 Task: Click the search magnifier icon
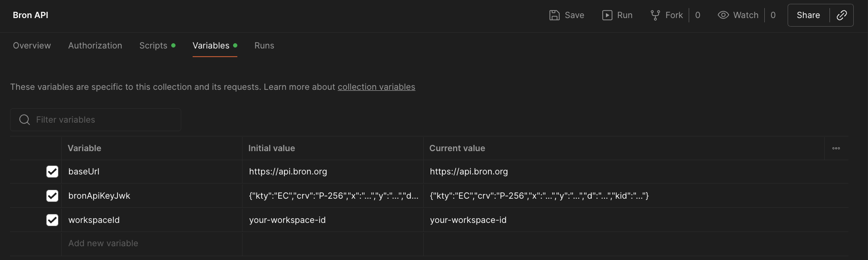[x=25, y=120]
